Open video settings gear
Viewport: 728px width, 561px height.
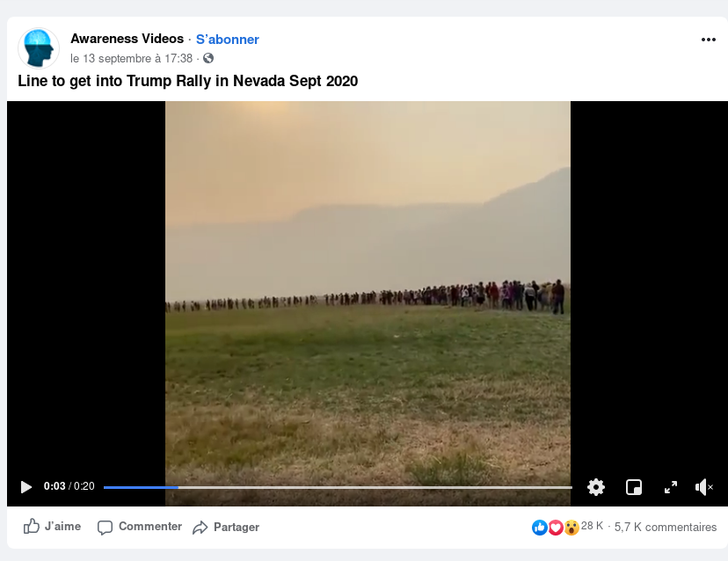click(596, 486)
